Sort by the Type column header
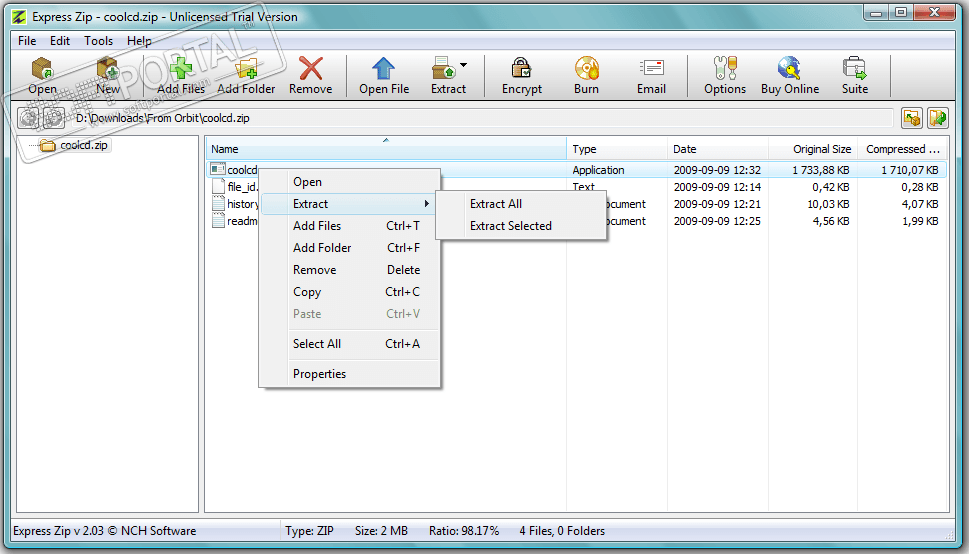The height and width of the screenshot is (554, 969). point(617,149)
